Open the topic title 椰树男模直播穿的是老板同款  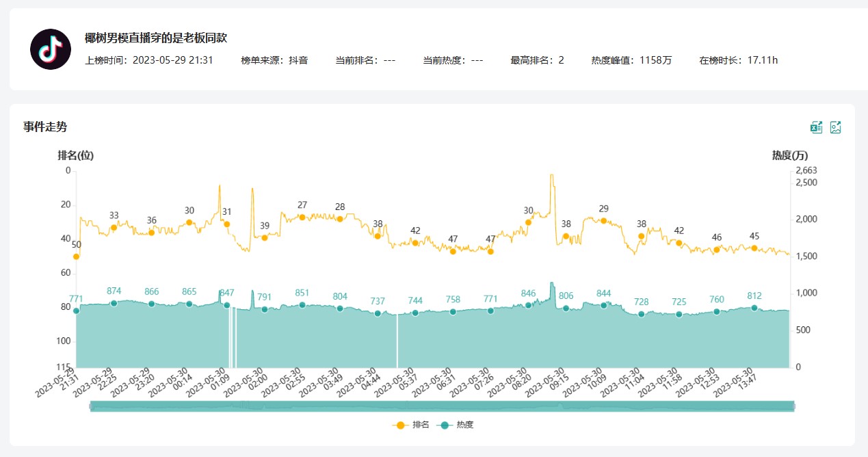(x=155, y=38)
